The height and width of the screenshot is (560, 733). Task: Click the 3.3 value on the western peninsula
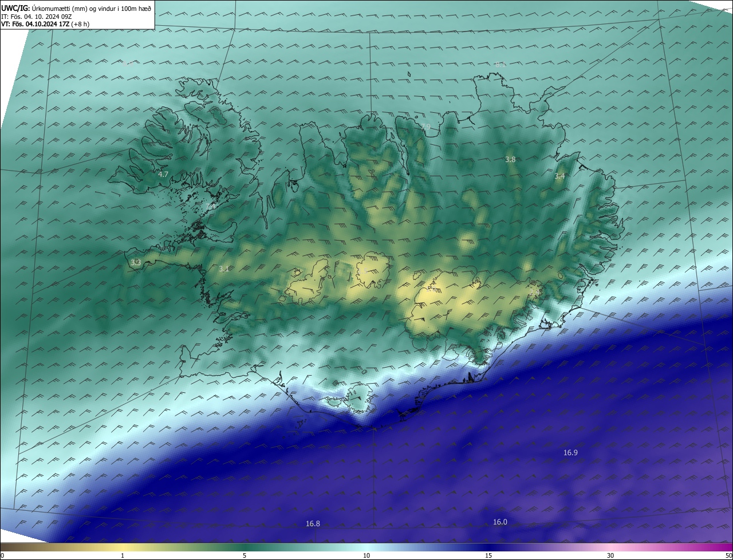(136, 262)
